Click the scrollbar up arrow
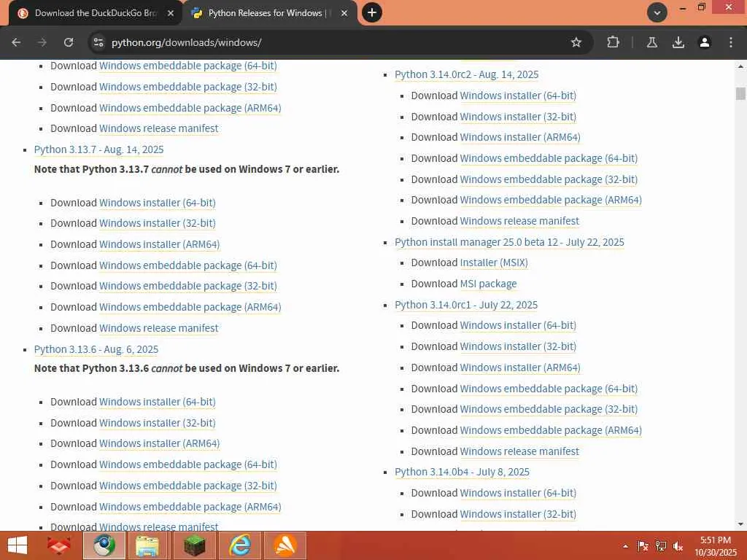The image size is (747, 560). 740,66
